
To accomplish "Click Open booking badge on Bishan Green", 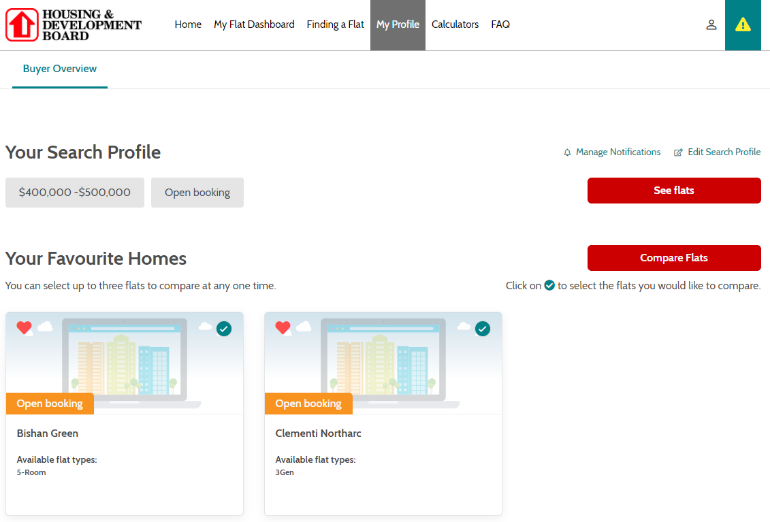I will [x=50, y=404].
